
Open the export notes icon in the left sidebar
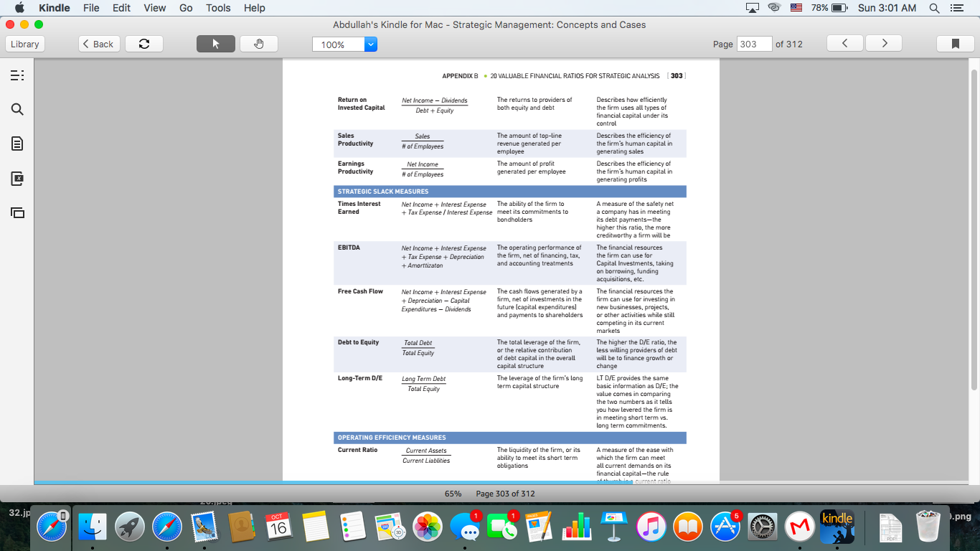17,179
